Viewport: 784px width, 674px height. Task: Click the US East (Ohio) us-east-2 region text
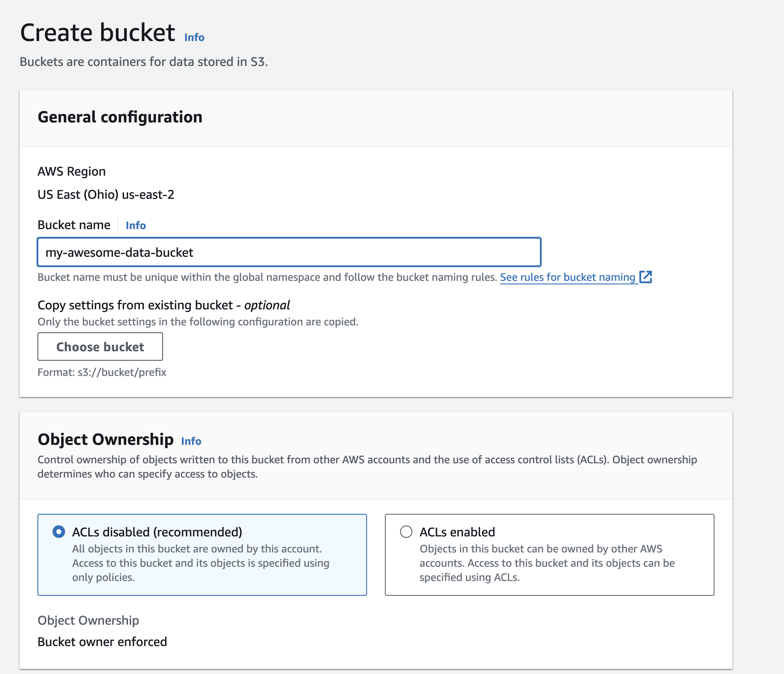[106, 195]
